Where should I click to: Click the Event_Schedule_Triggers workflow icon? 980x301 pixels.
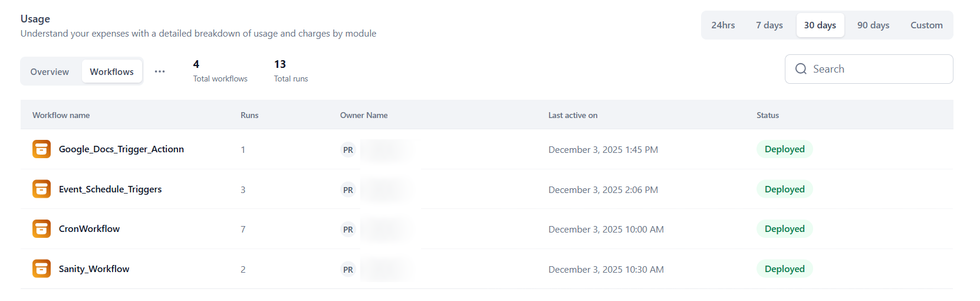[x=41, y=189]
